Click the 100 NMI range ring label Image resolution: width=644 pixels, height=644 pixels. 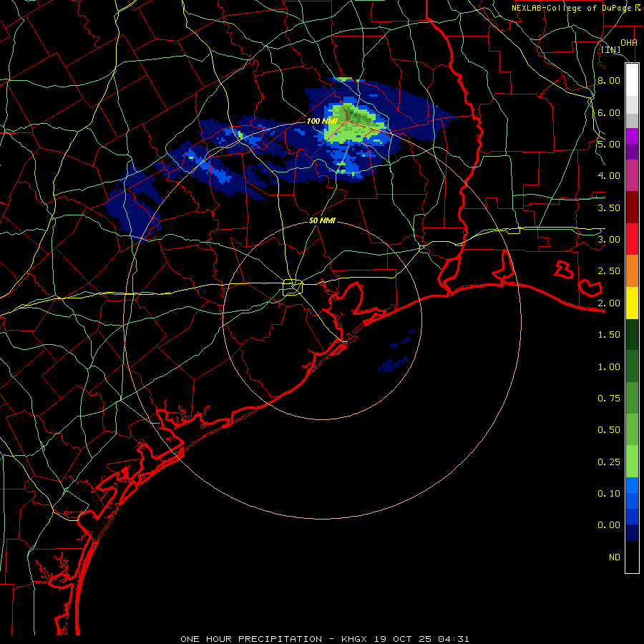pos(322,121)
